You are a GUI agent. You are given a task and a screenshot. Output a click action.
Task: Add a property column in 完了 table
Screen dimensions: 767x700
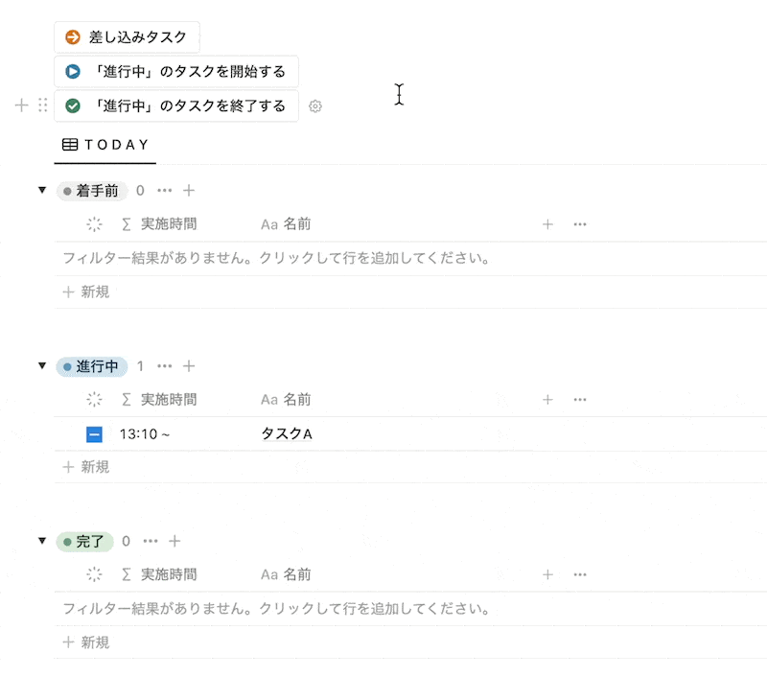547,574
